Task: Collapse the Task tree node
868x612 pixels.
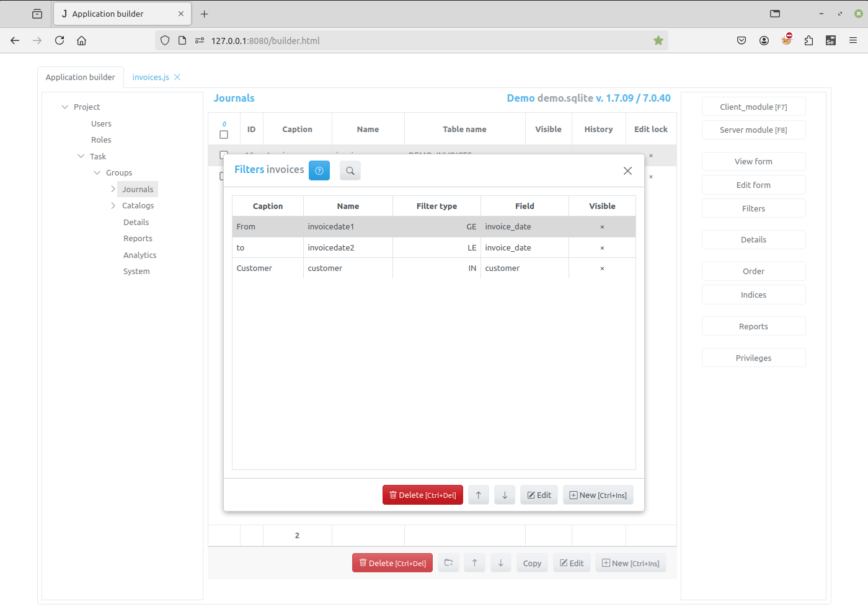Action: pos(81,156)
